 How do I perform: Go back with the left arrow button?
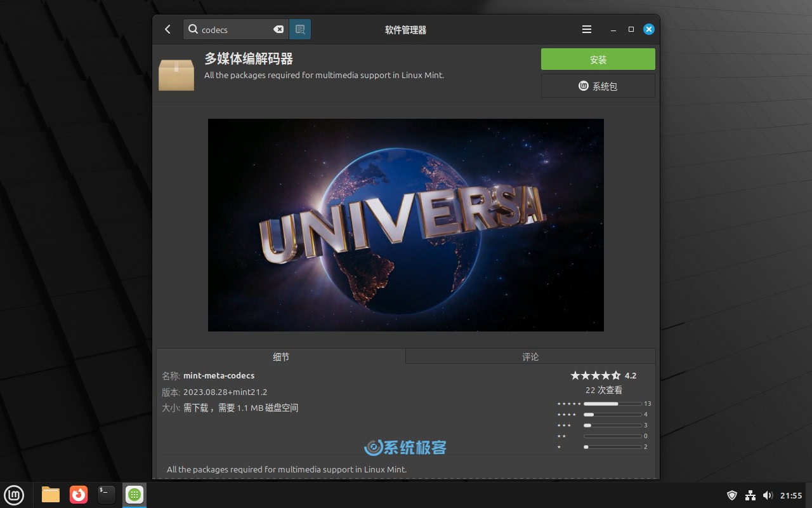click(x=167, y=29)
